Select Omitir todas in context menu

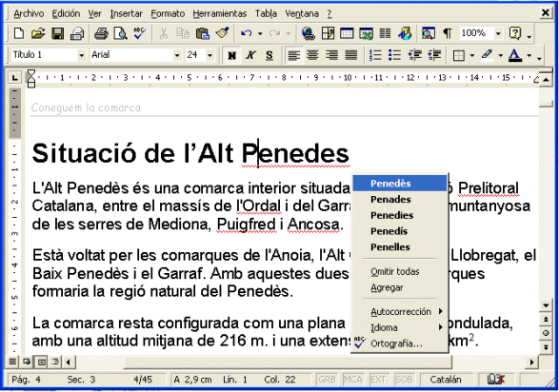click(x=400, y=272)
